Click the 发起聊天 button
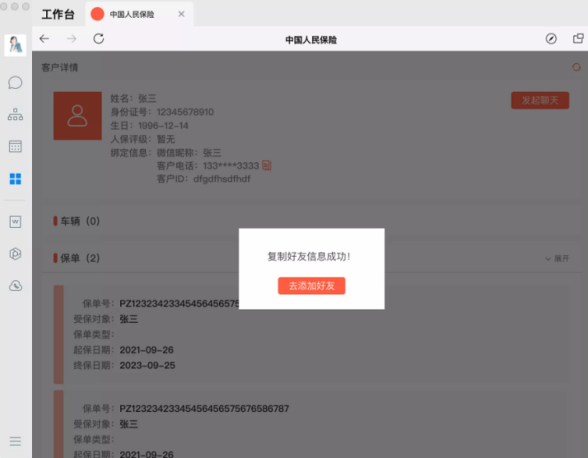Image resolution: width=588 pixels, height=458 pixels. click(540, 100)
